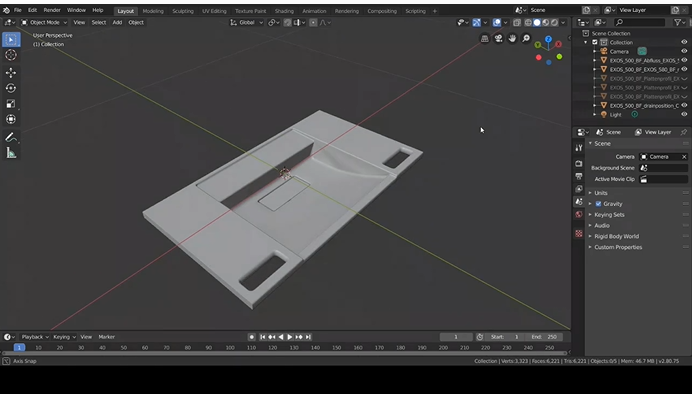The image size is (692, 394).
Task: Expand the Custom Properties panel
Action: 618,248
